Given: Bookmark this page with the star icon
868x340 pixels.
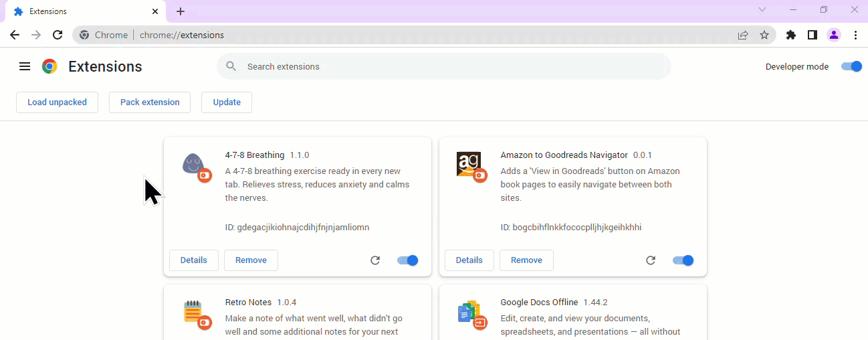Looking at the screenshot, I should 764,35.
